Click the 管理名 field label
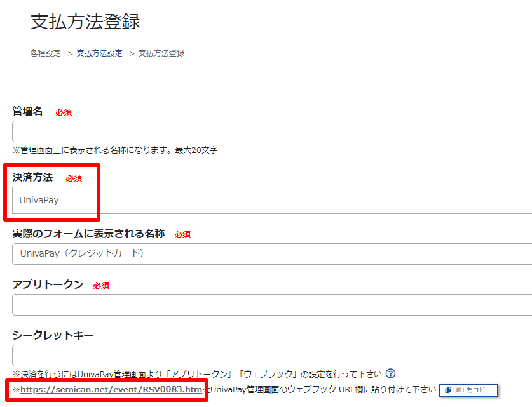The height and width of the screenshot is (407, 532). point(27,111)
